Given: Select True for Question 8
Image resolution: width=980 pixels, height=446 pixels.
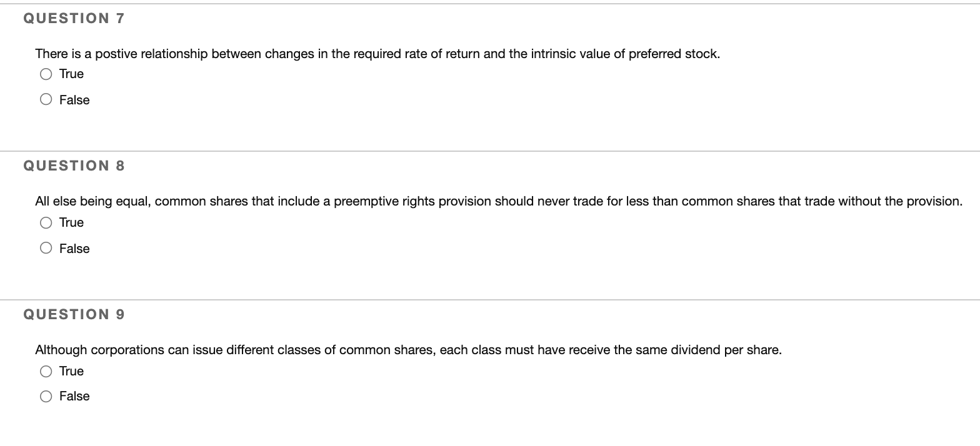Looking at the screenshot, I should click(46, 222).
